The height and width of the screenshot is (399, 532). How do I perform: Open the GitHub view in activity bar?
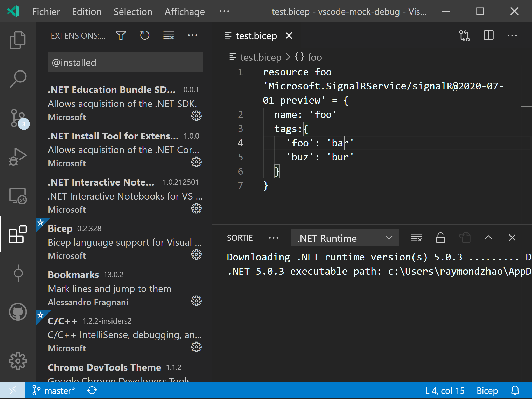click(x=18, y=312)
